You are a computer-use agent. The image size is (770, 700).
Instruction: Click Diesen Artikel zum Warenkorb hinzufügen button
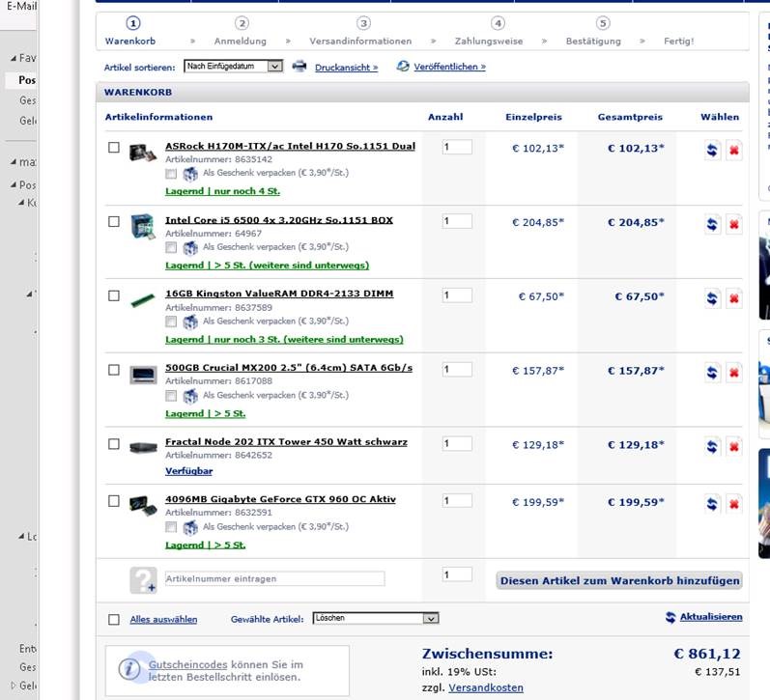[x=619, y=580]
